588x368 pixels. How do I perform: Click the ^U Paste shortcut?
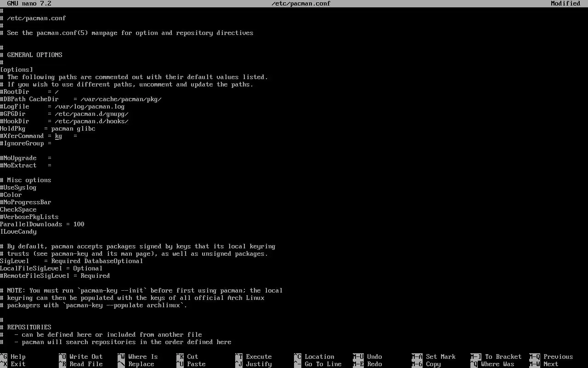191,364
